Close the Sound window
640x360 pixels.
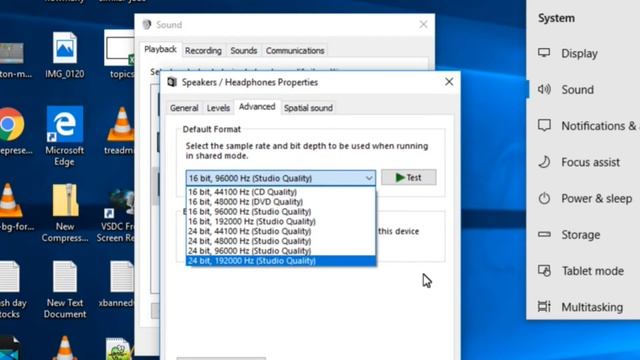423,24
